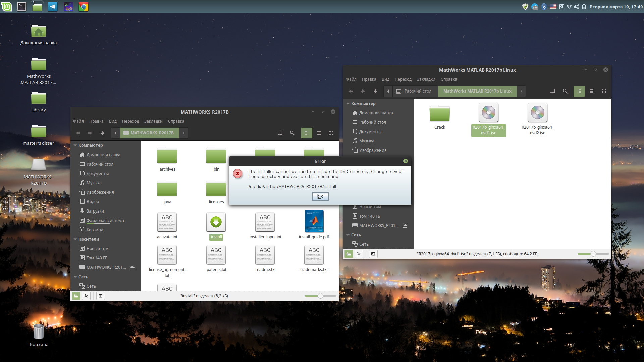This screenshot has width=644, height=362.
Task: Select the java folder
Action: click(x=167, y=192)
